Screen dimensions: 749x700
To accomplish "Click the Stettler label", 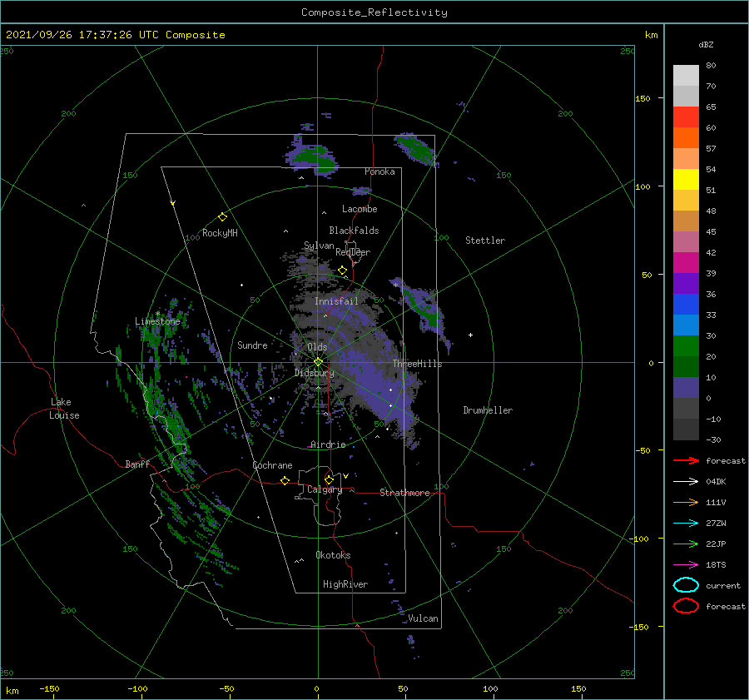I will pyautogui.click(x=485, y=241).
